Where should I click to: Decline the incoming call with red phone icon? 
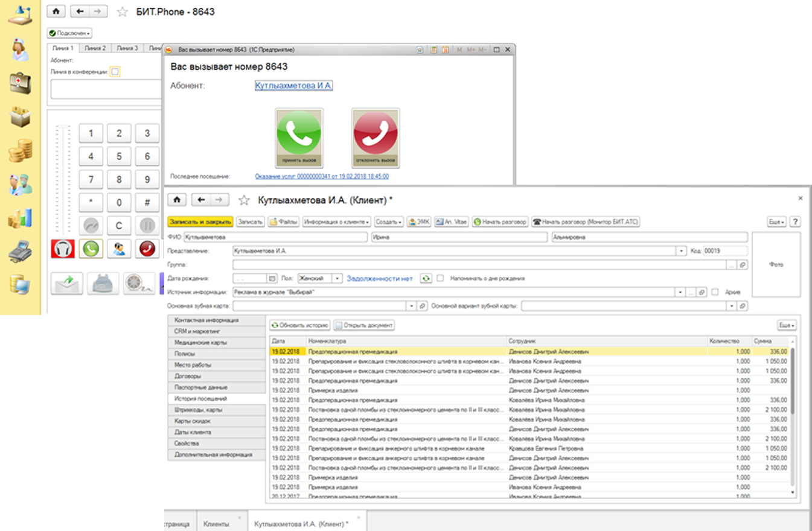376,138
